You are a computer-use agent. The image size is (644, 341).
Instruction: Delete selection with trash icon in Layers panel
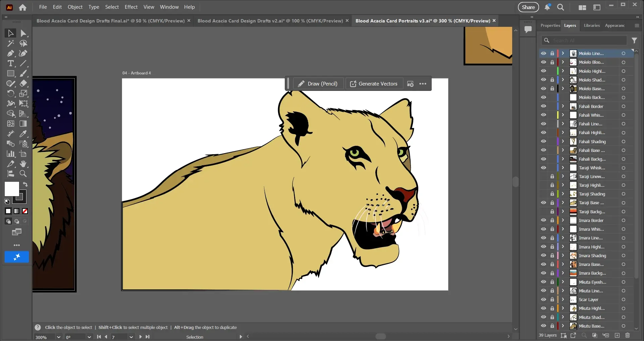pyautogui.click(x=628, y=335)
